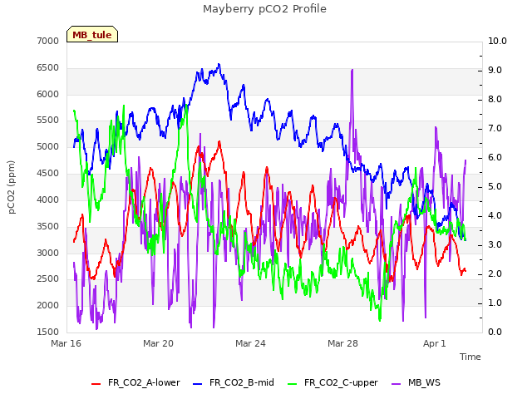Click the green FR_CO2_C-upper legend swatch

pyautogui.click(x=292, y=384)
